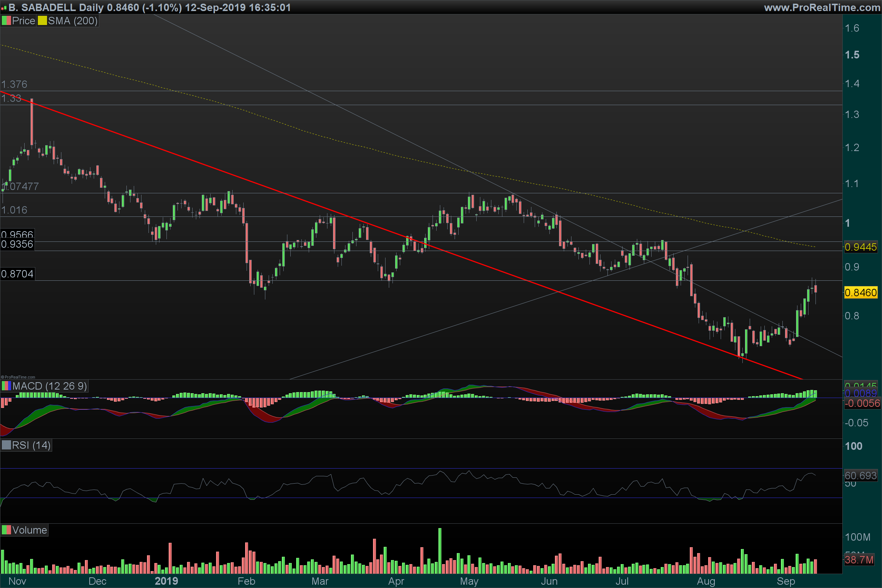The height and width of the screenshot is (588, 882).
Task: Click the 60.693 RSI value tag
Action: coord(861,476)
